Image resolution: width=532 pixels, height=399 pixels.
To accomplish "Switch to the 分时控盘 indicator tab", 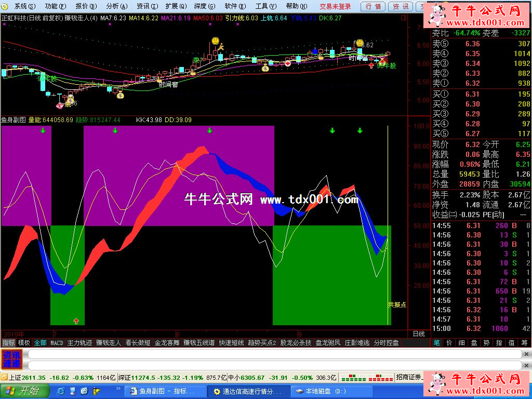I will pyautogui.click(x=386, y=343).
